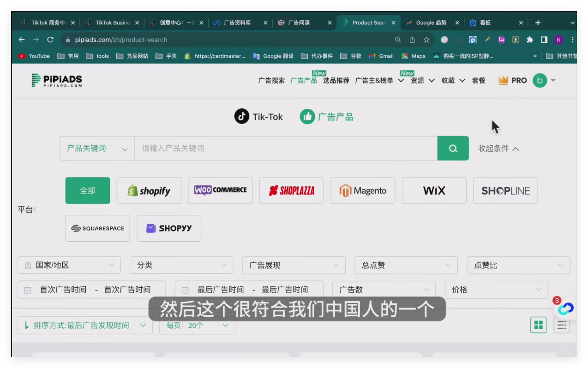Open the floating link chat widget
The image size is (588, 368).
(x=565, y=308)
